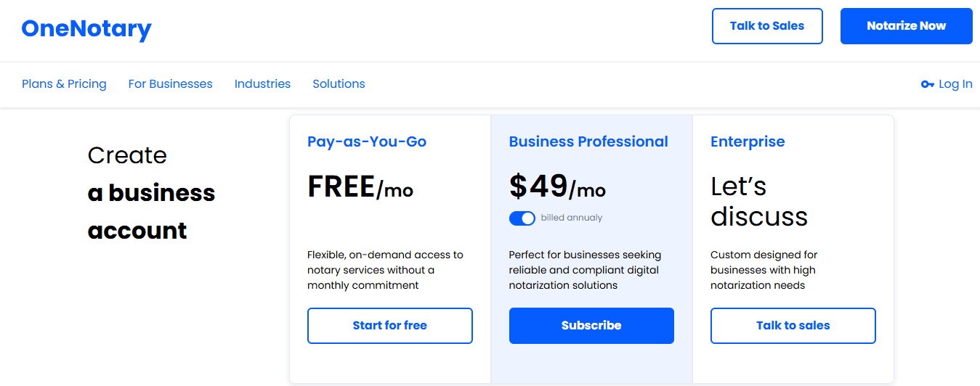Open the Plans & Pricing menu

(x=64, y=84)
